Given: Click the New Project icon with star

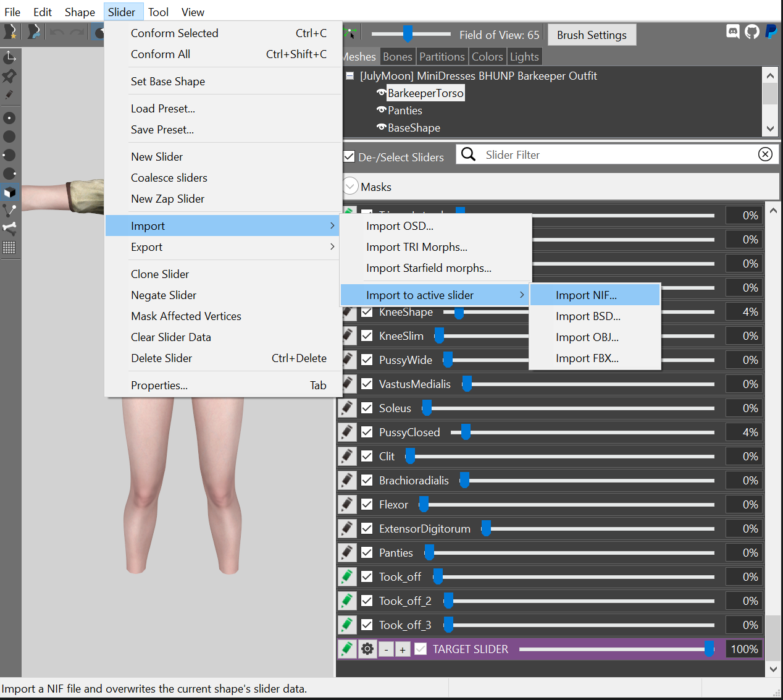Looking at the screenshot, I should coord(10,32).
